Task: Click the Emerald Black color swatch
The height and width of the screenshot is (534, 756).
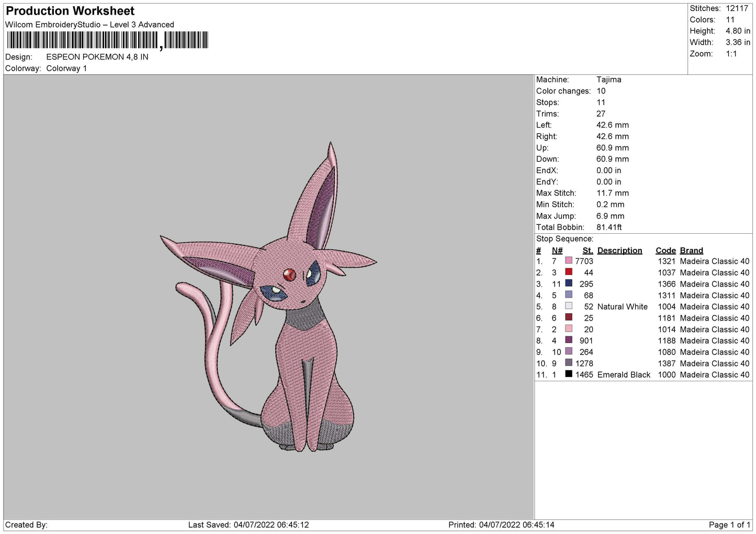Action: pyautogui.click(x=569, y=374)
